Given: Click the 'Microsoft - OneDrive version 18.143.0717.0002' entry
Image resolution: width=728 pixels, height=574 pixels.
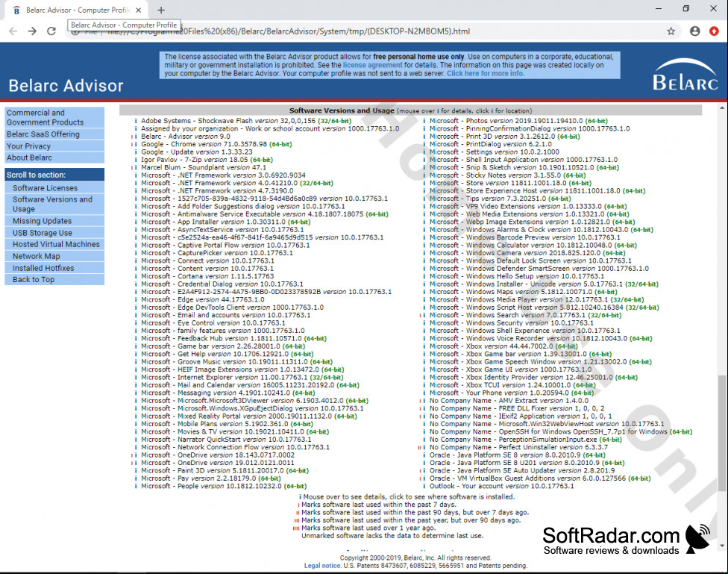Looking at the screenshot, I should click(x=218, y=455).
